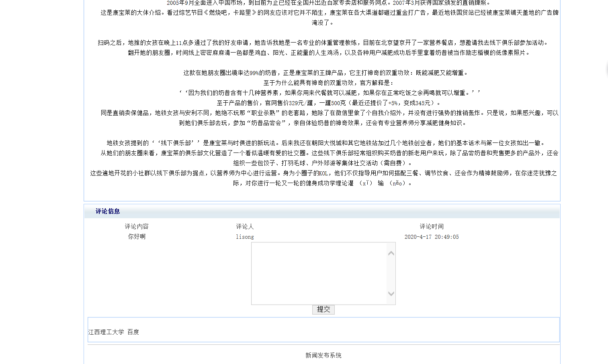Screen dimensions: 608x364
Task: Click the 评论信息 section header
Action: coord(108,211)
